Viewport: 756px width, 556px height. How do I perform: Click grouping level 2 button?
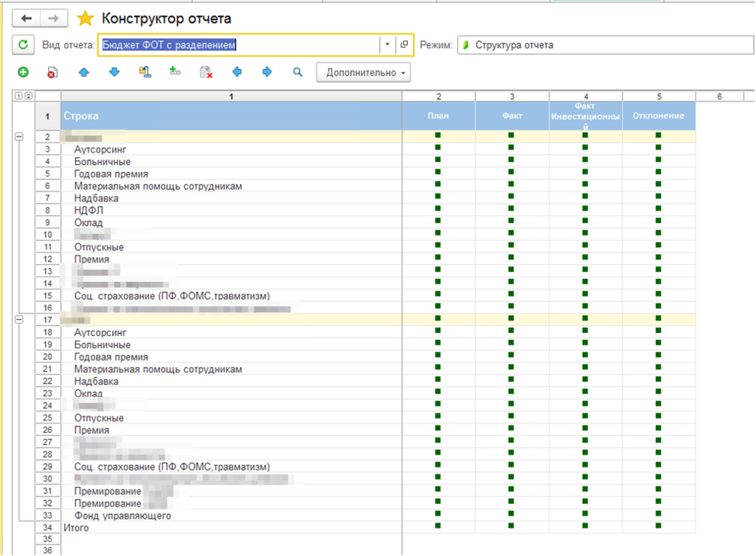pos(29,95)
